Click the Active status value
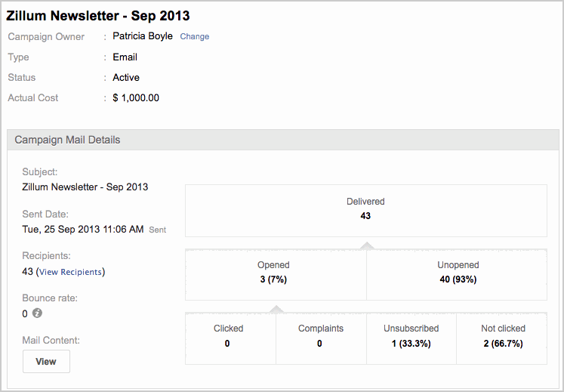 [126, 78]
